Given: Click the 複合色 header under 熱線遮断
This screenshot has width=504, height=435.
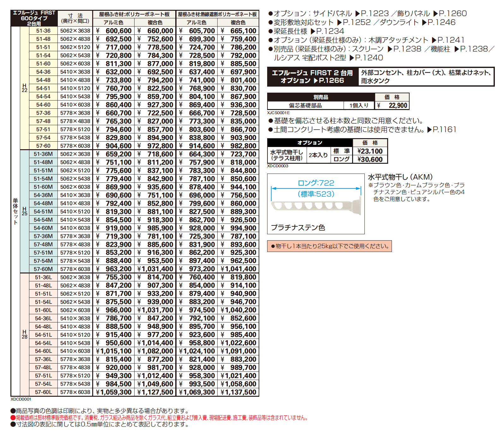Looking at the screenshot, I should coord(238,22).
